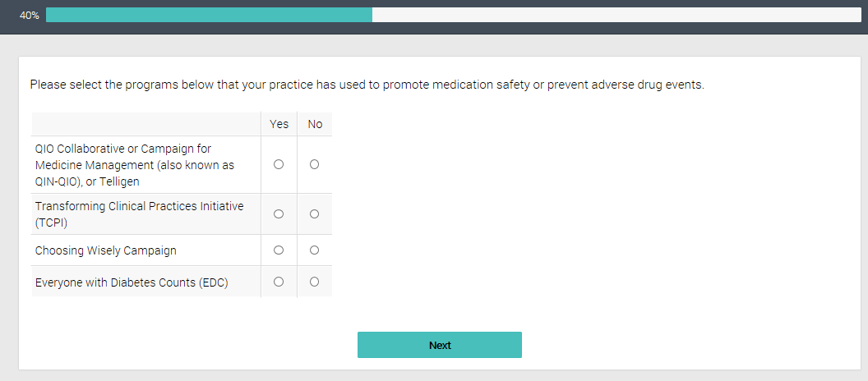Pick Yes for Everyone with Diabetes Counts
Viewport: 868px width, 381px height.
(x=279, y=282)
